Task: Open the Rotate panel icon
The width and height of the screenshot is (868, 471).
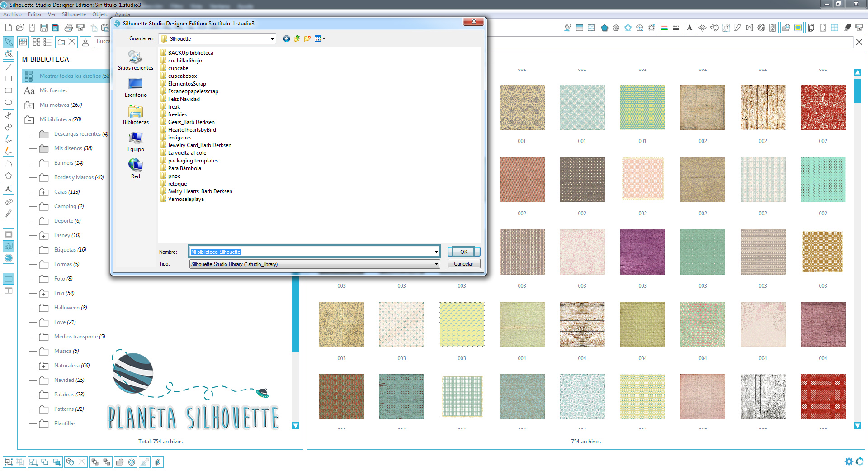Action: (714, 28)
